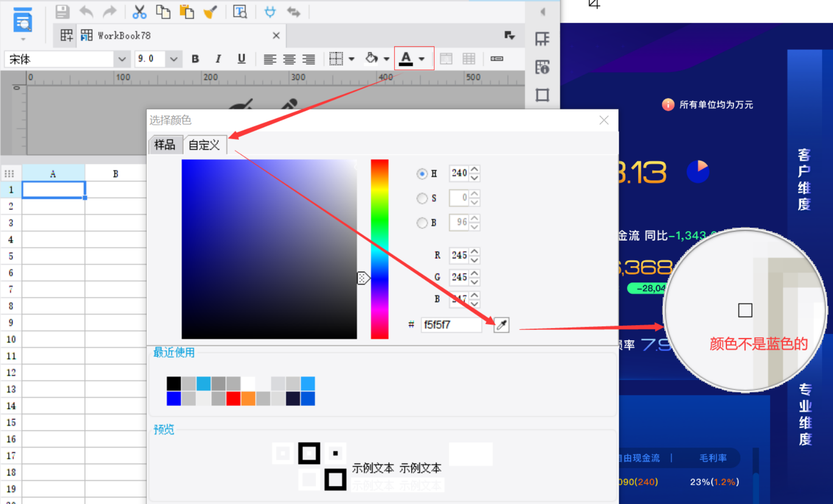The width and height of the screenshot is (833, 504).
Task: Increase the H value with up arrow
Action: pos(475,169)
